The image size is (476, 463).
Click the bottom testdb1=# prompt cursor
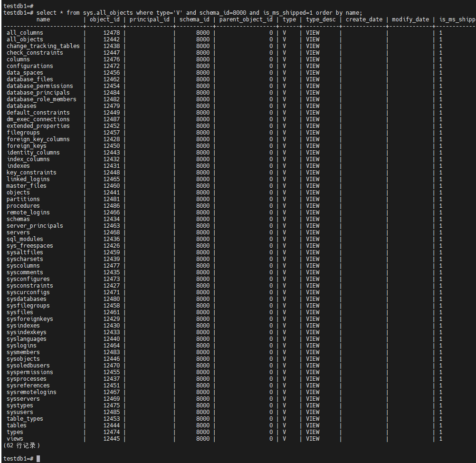coord(38,458)
